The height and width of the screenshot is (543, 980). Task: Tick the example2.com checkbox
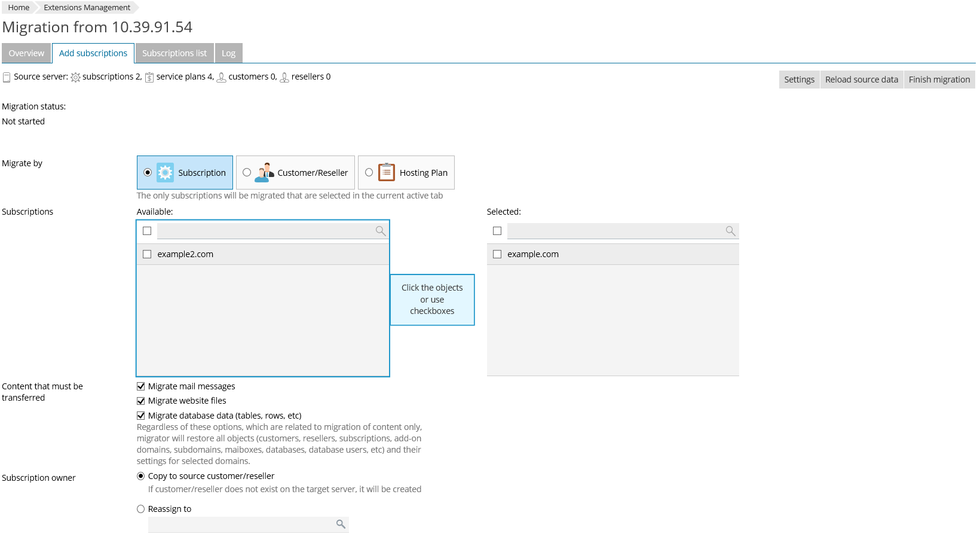pyautogui.click(x=147, y=254)
